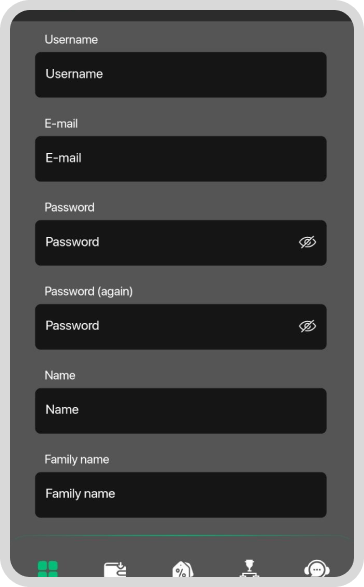Select the Name input field
Viewport: 364px width, 587px height.
coord(181,411)
